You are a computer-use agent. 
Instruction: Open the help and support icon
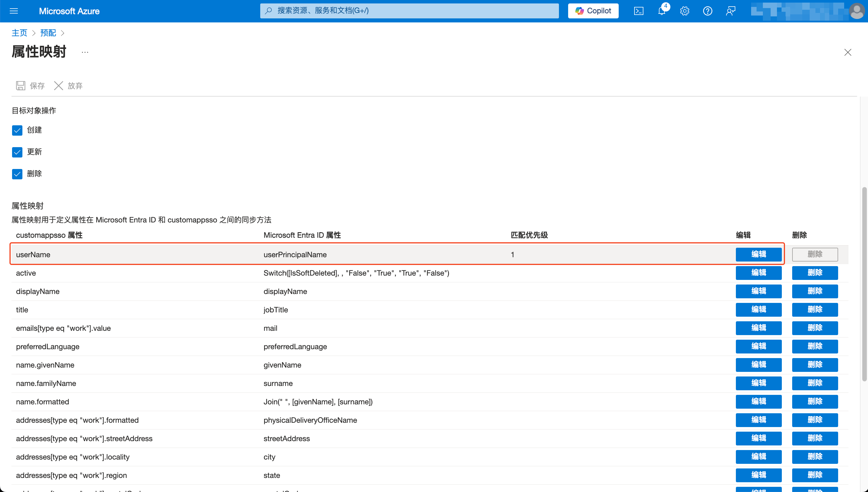[707, 11]
